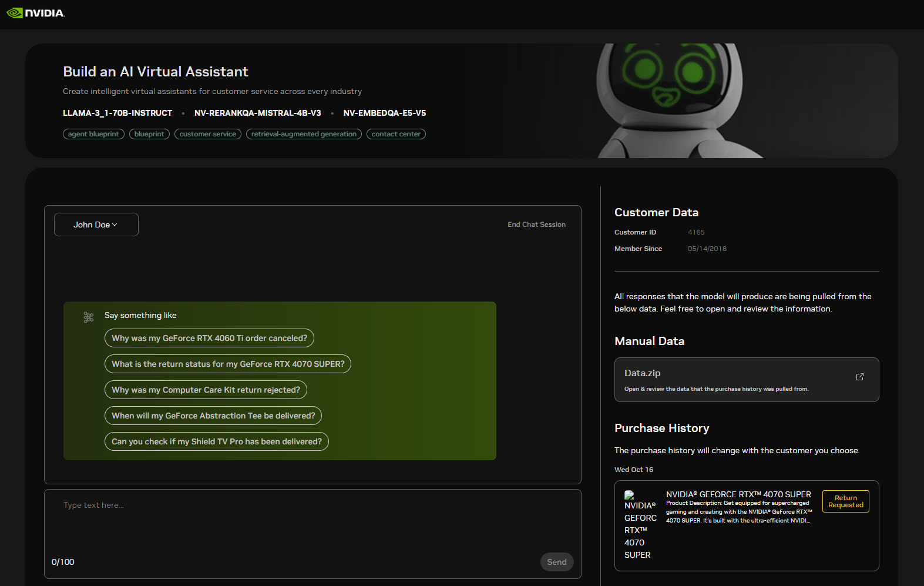Screen dimensions: 924x586
Task: Click the customer service tag
Action: coord(208,134)
